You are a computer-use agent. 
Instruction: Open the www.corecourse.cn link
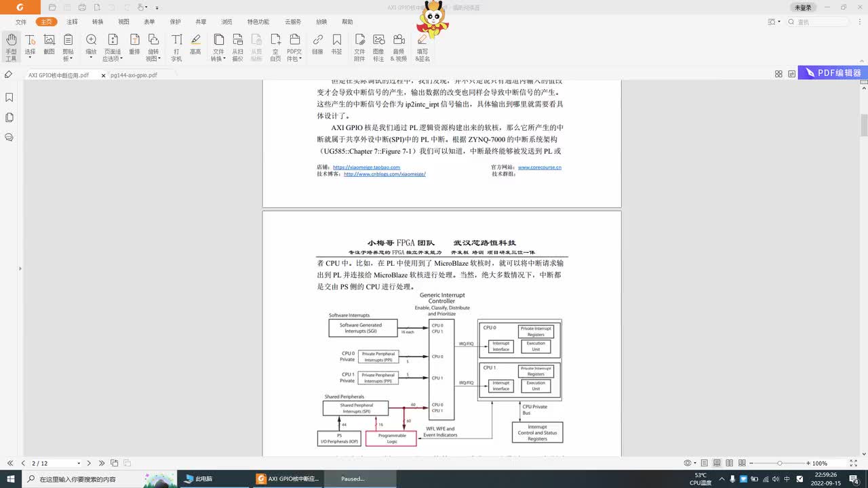pos(540,167)
